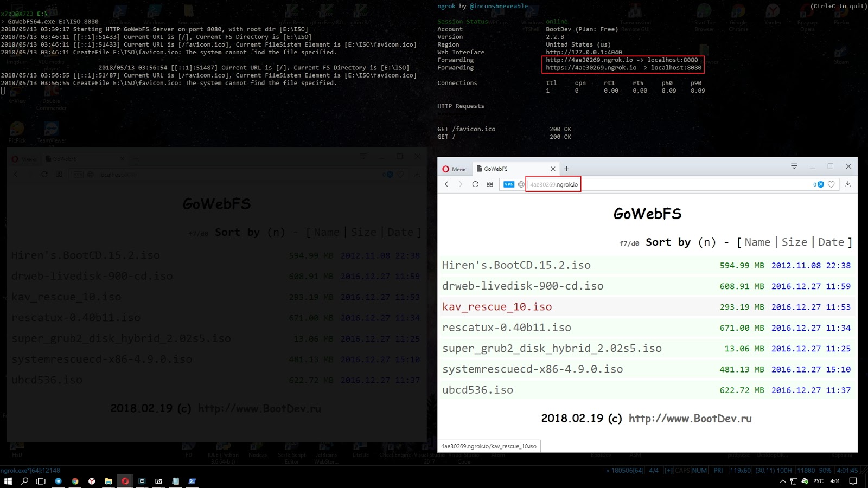Open Opera Speed Dial start page icon
Viewport: 868px width, 488px height.
point(490,184)
